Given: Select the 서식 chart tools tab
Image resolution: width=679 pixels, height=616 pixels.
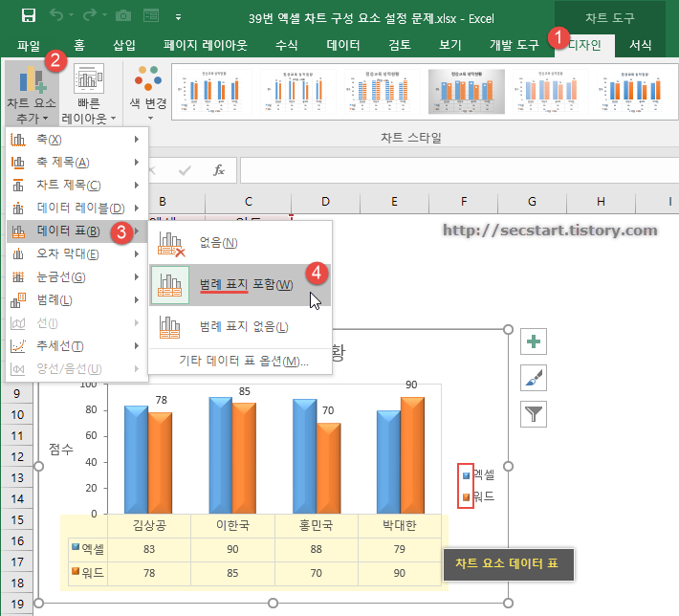Looking at the screenshot, I should pyautogui.click(x=640, y=45).
